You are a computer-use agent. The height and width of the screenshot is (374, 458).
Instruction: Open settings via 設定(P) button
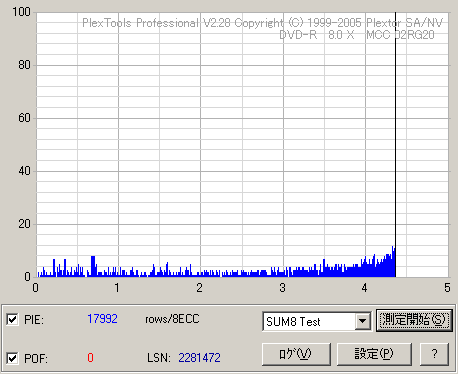click(374, 354)
